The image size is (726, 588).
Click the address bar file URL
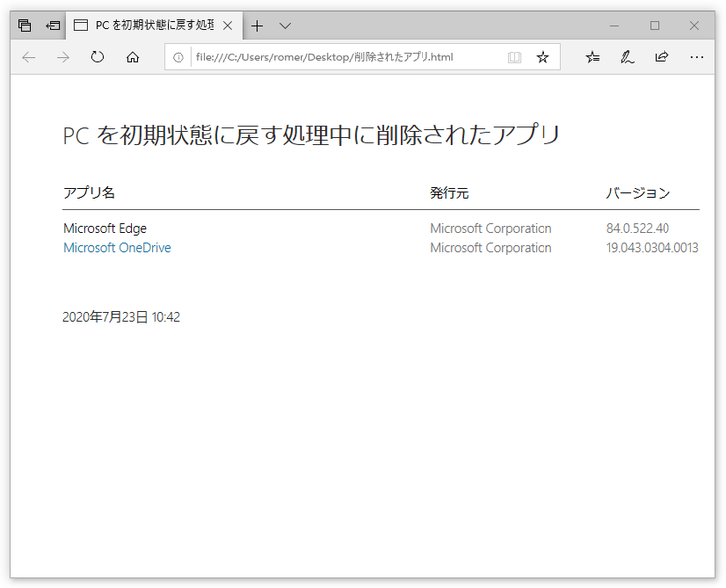point(324,58)
